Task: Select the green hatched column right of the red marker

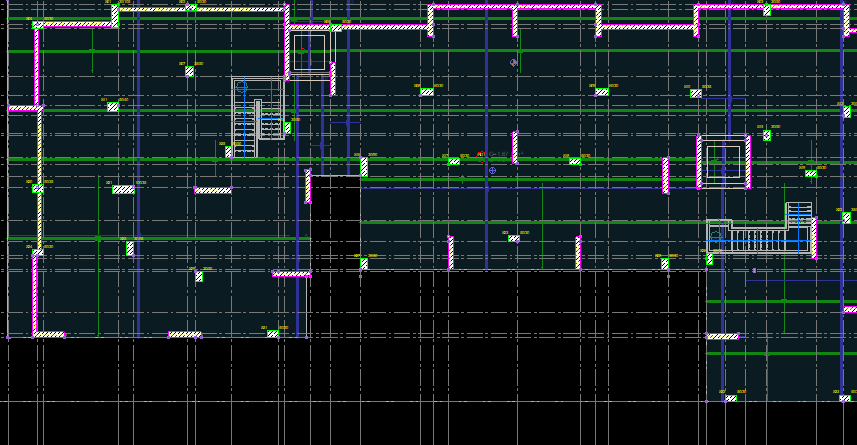Action: [575, 161]
